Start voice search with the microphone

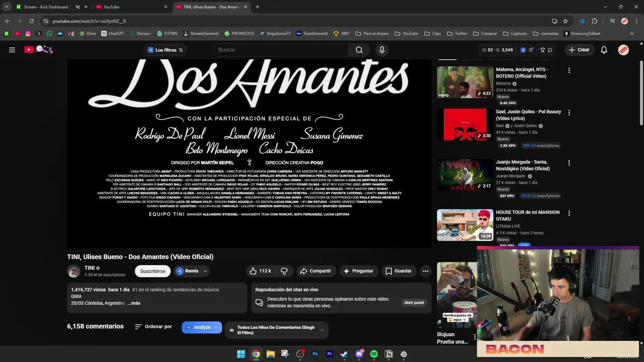382,50
